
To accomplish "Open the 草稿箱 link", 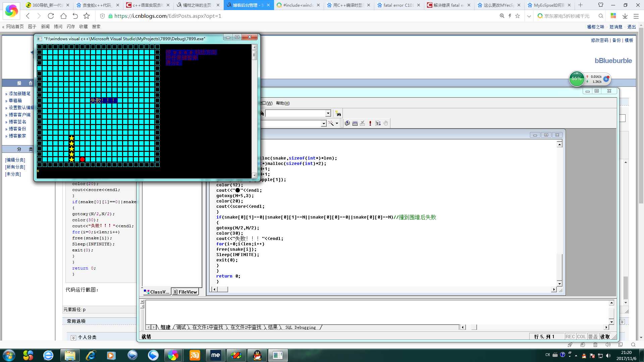I will point(15,101).
